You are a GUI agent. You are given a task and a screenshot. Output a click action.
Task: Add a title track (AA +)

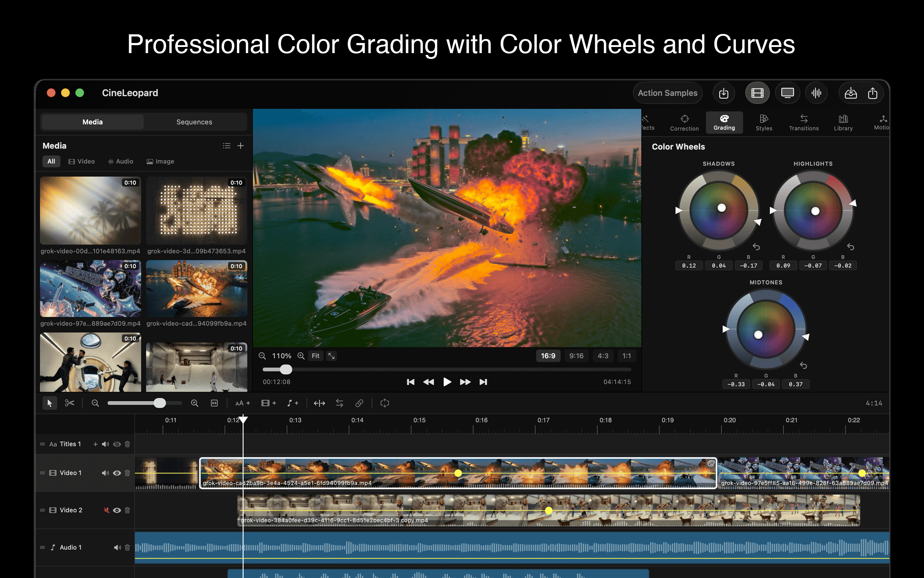pos(243,403)
